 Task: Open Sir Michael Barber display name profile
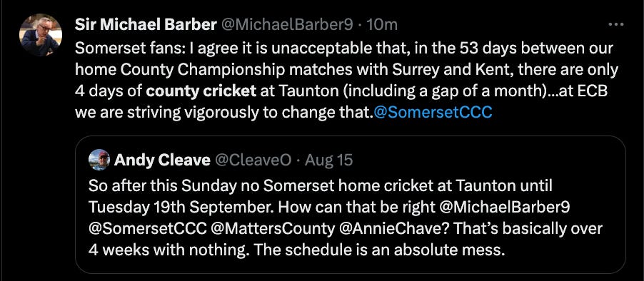[146, 26]
